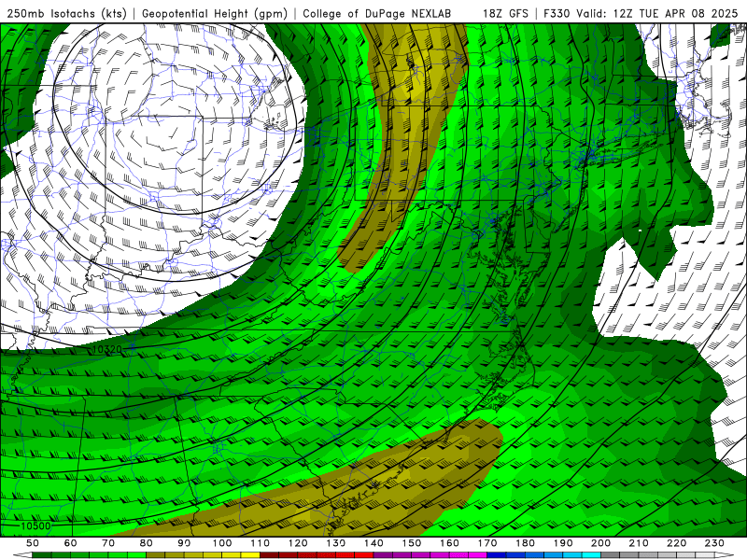
Task: Click the 'Geopotential Height (gpm)' title text
Action: (215, 14)
